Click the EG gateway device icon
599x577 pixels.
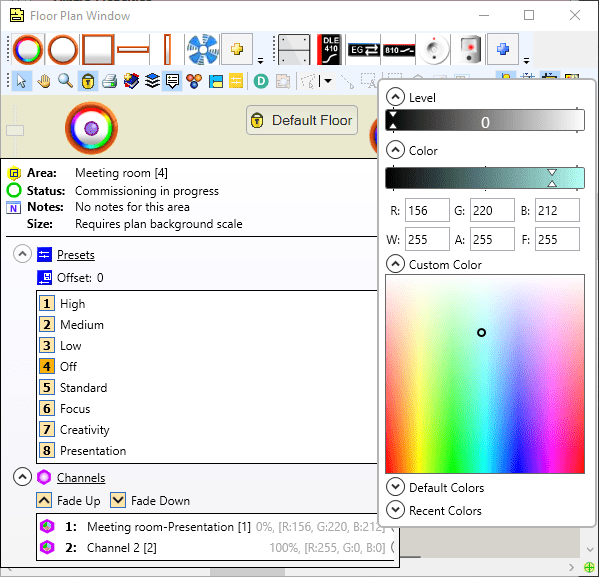pyautogui.click(x=363, y=50)
